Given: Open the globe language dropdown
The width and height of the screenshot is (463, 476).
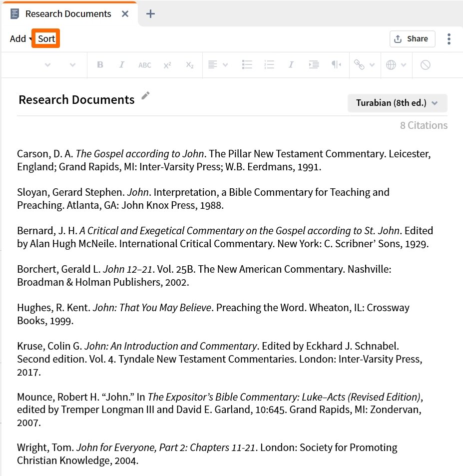Looking at the screenshot, I should (396, 65).
